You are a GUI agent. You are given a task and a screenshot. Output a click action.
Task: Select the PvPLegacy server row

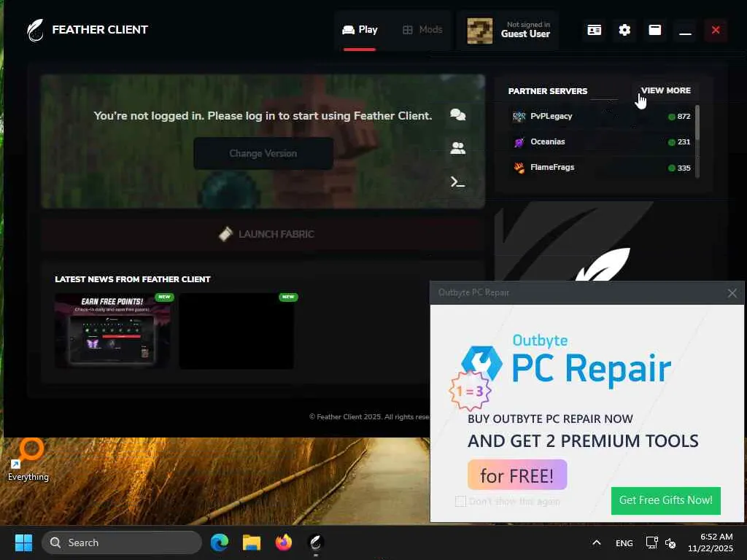coord(601,116)
